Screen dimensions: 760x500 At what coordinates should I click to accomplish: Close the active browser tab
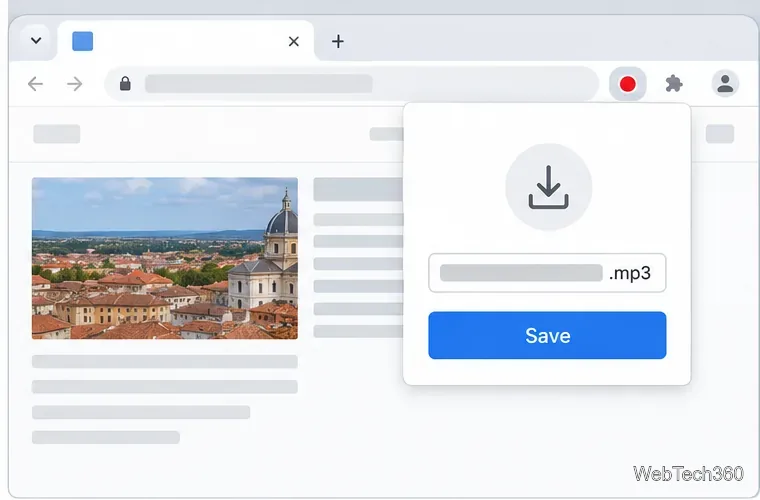tap(294, 42)
